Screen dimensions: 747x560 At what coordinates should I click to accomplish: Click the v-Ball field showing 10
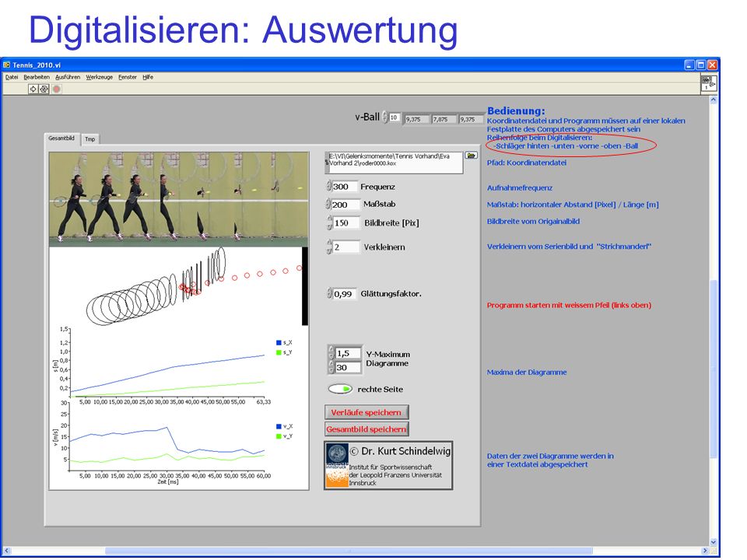[x=394, y=117]
